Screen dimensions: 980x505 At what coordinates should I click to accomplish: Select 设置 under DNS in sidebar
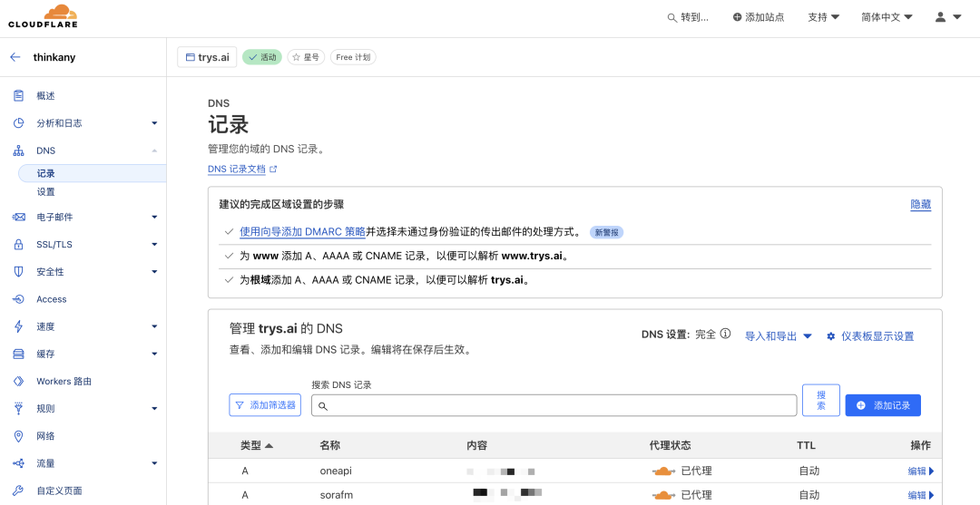coord(45,191)
